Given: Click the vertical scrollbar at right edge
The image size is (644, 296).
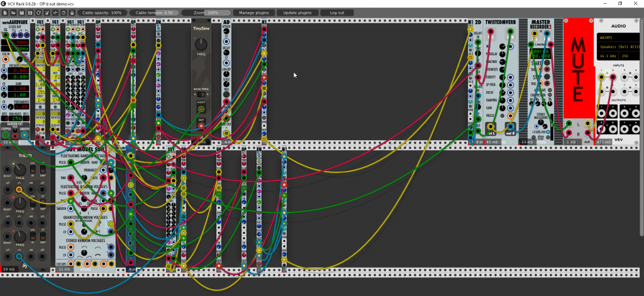Looking at the screenshot, I should coord(641,128).
